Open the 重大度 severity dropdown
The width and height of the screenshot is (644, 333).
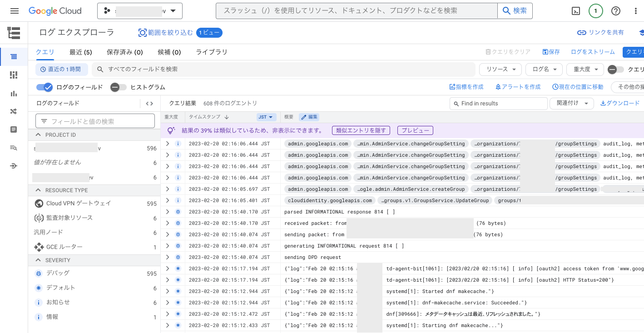pyautogui.click(x=585, y=70)
